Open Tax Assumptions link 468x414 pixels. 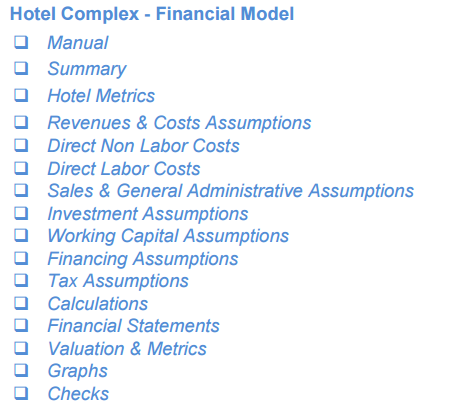coord(118,281)
